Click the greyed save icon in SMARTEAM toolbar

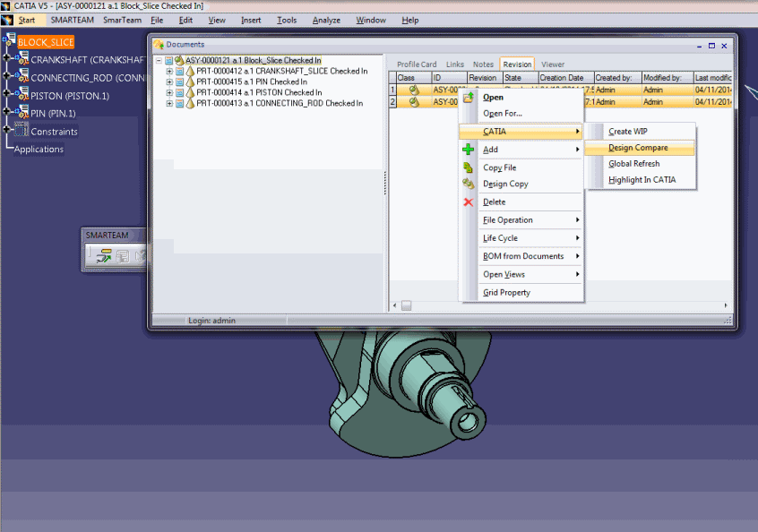[x=123, y=256]
